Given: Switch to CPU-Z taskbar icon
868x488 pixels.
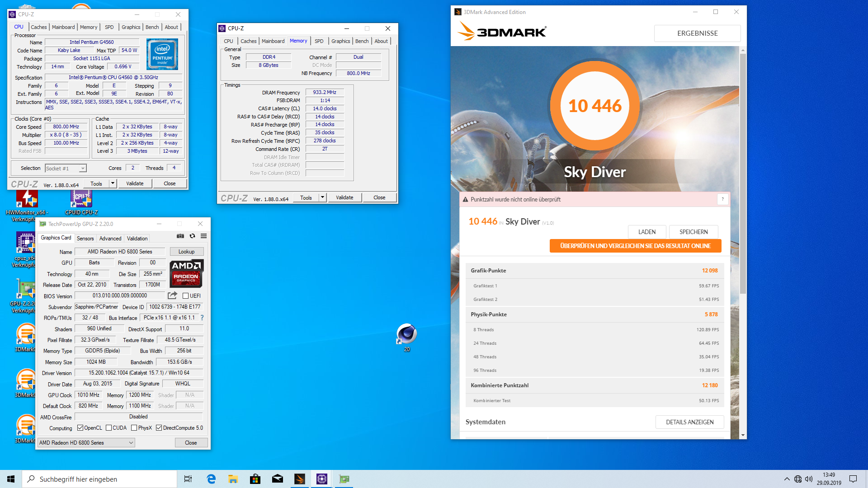Looking at the screenshot, I should pos(322,479).
